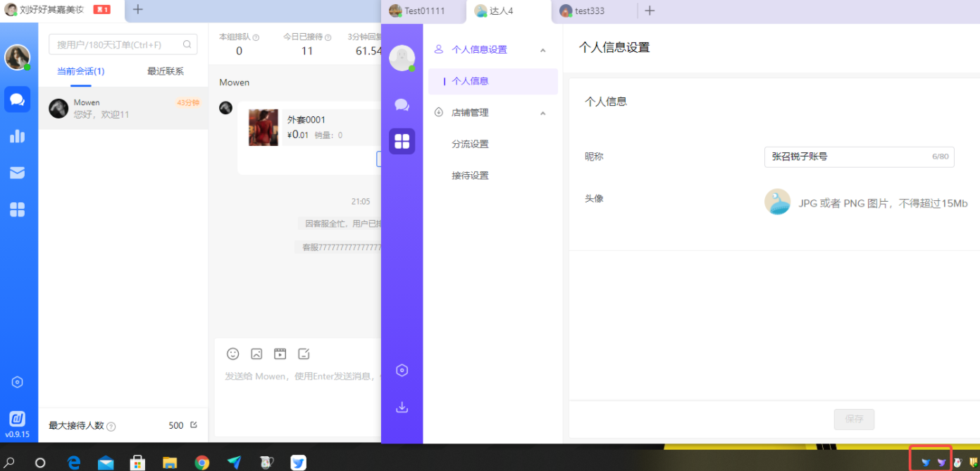Open the grid apps icon in purple sidebar
The height and width of the screenshot is (471, 980).
[402, 141]
